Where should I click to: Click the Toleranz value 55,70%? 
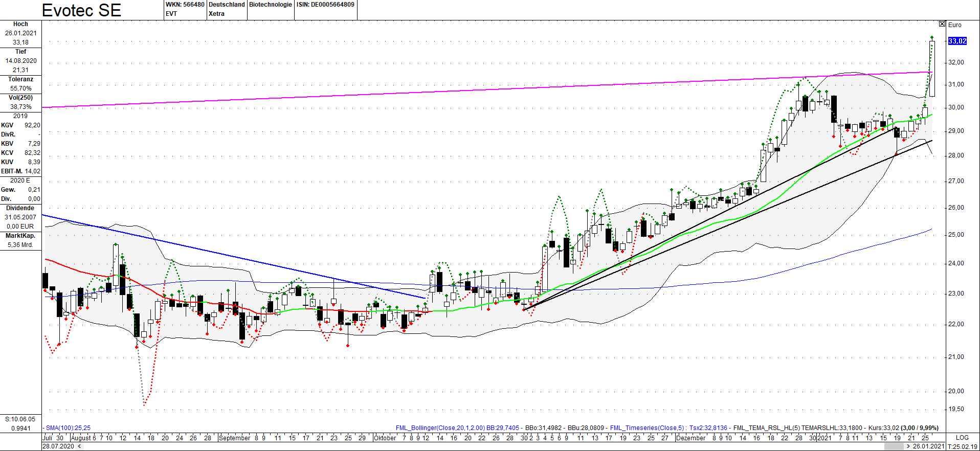coord(20,88)
